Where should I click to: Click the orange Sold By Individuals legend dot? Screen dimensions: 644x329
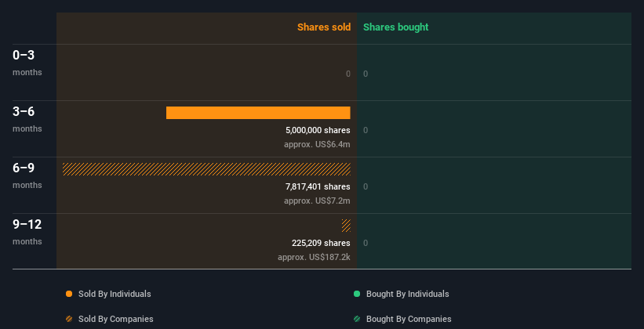pos(69,294)
